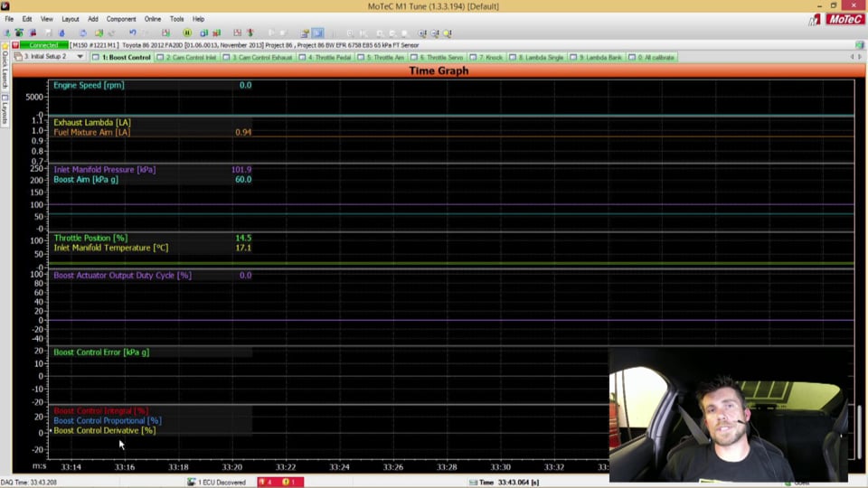This screenshot has width=868, height=488.
Task: Click the yellow star Quick Launch icon
Action: tap(5, 45)
